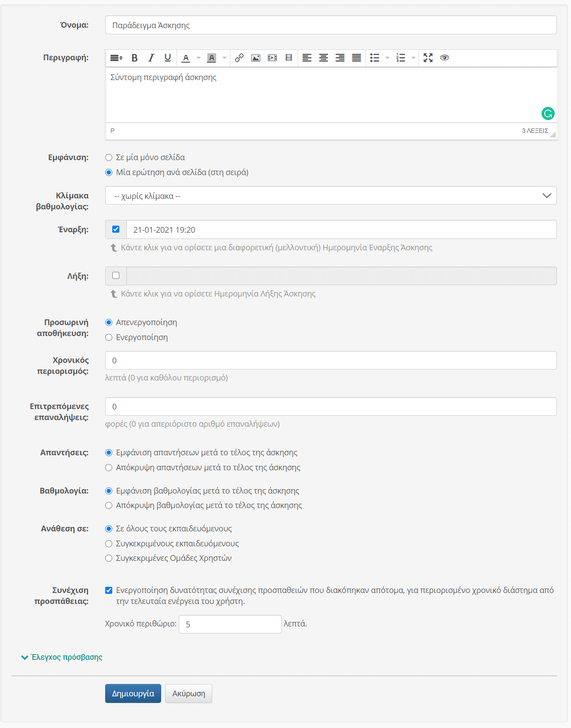Click the Ακύρωση button
The width and height of the screenshot is (571, 728).
[x=188, y=694]
